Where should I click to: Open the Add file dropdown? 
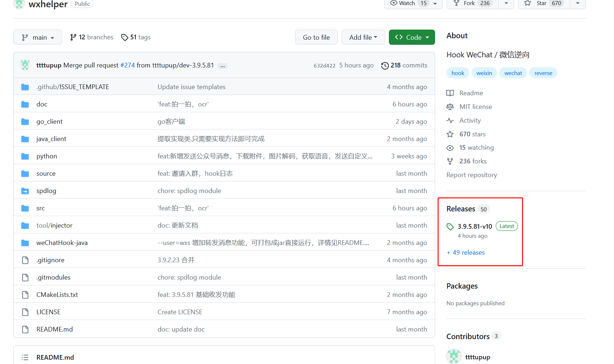[x=363, y=37]
